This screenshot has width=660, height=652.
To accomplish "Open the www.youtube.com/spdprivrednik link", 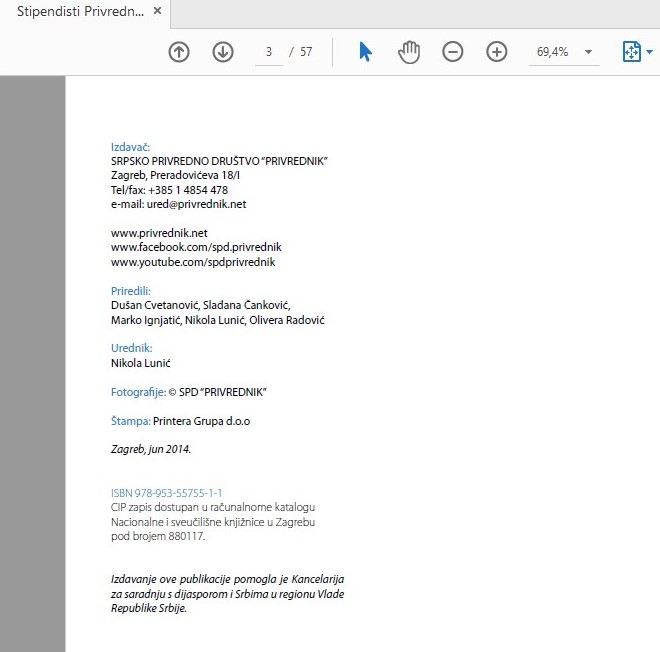I will point(192,262).
